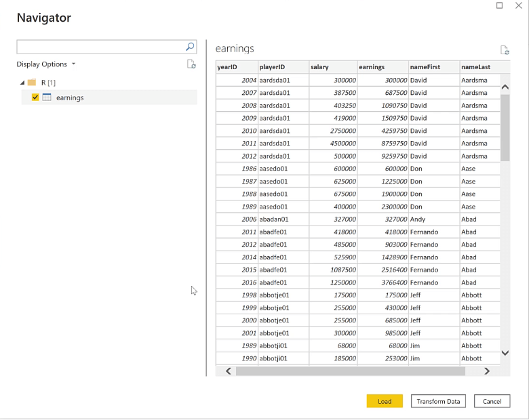Screen dimensions: 529x420
Task: Click the search magnifier icon
Action: (x=190, y=47)
